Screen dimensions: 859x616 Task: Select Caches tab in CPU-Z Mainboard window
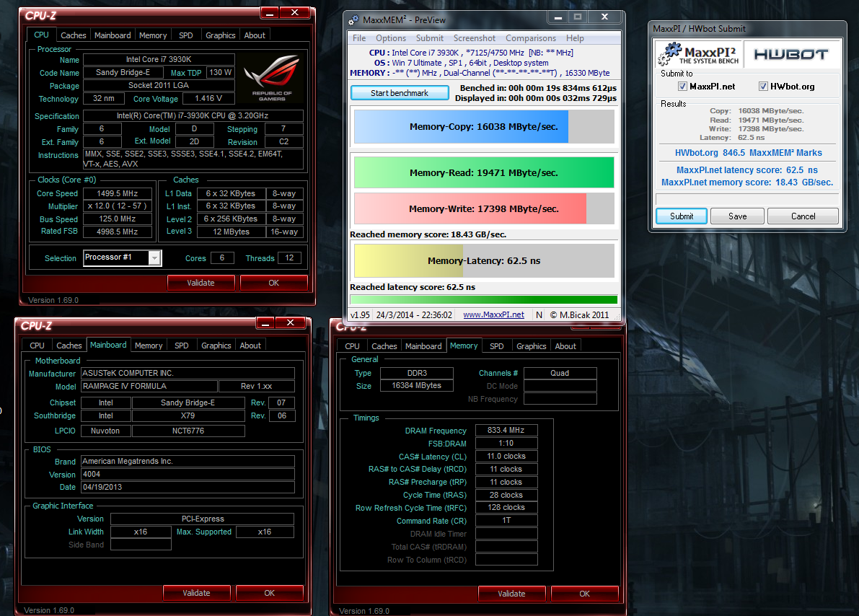69,346
